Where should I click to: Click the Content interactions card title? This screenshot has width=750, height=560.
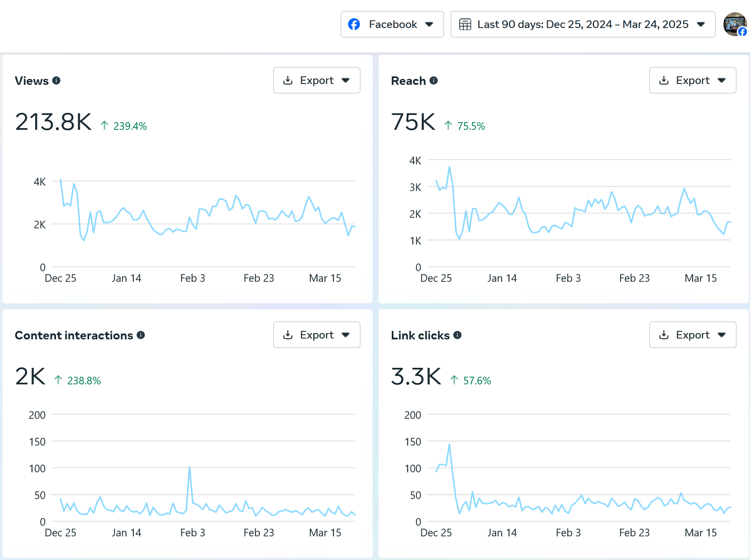pos(74,335)
